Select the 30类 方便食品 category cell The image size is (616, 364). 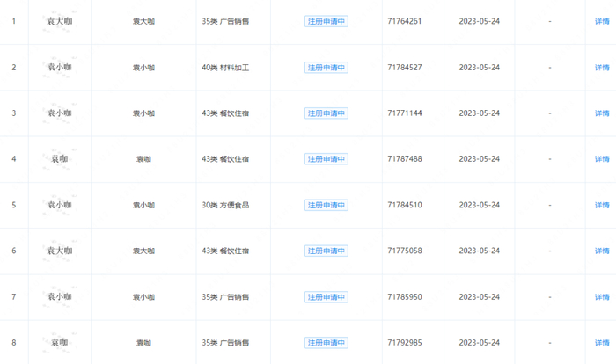[225, 205]
